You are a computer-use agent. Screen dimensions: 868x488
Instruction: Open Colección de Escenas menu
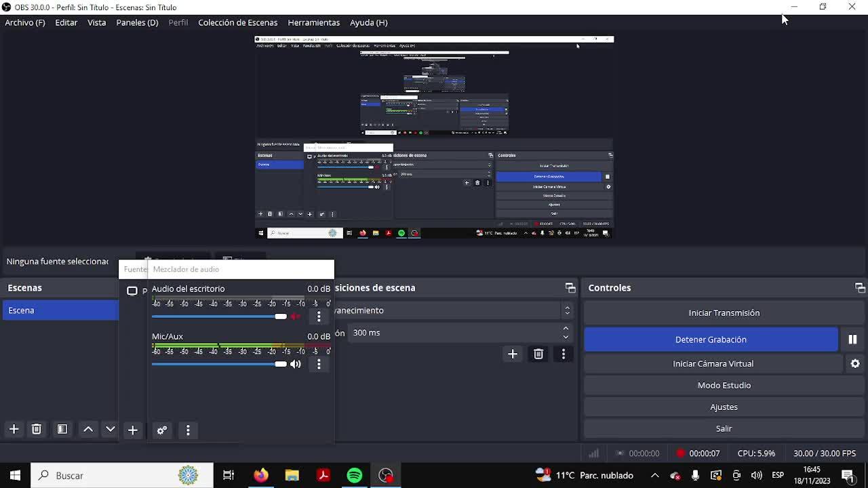tap(237, 22)
